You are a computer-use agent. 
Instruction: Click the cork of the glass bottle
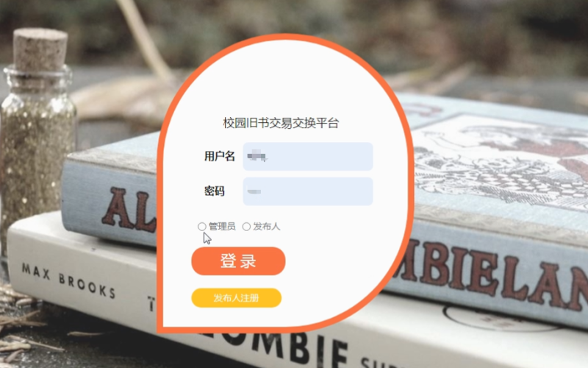pos(40,49)
